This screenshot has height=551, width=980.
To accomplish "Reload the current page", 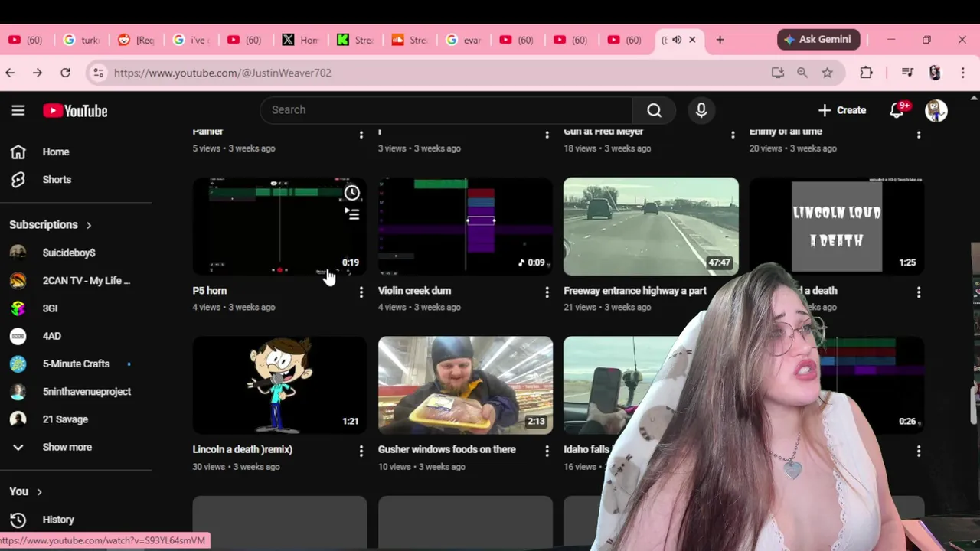I will click(x=66, y=73).
